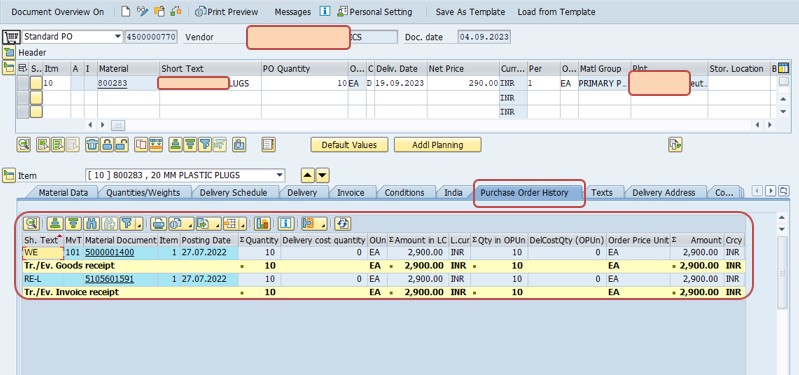The height and width of the screenshot is (375, 799).
Task: Switch to the Conditions tab
Action: pyautogui.click(x=404, y=193)
